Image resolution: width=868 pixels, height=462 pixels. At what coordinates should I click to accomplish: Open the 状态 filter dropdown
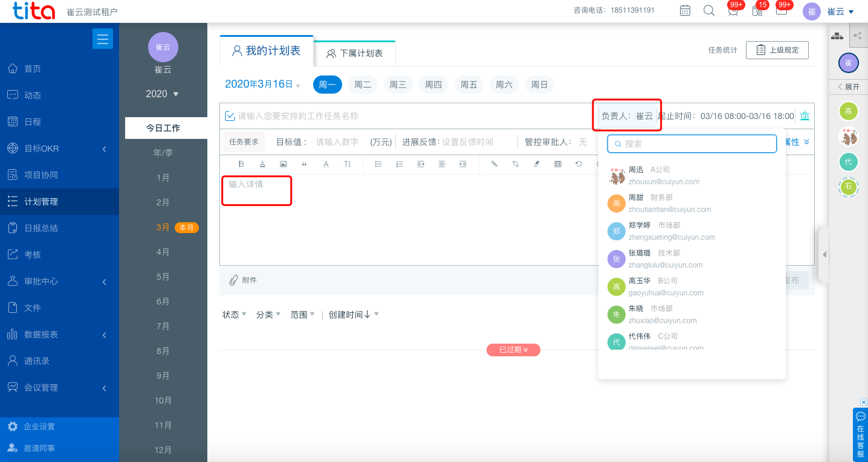[235, 315]
